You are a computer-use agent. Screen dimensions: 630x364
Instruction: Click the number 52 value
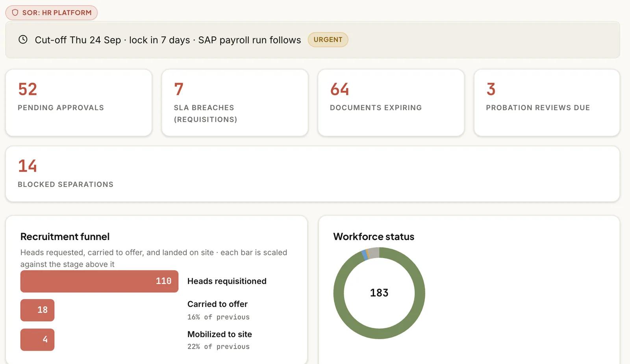(28, 89)
